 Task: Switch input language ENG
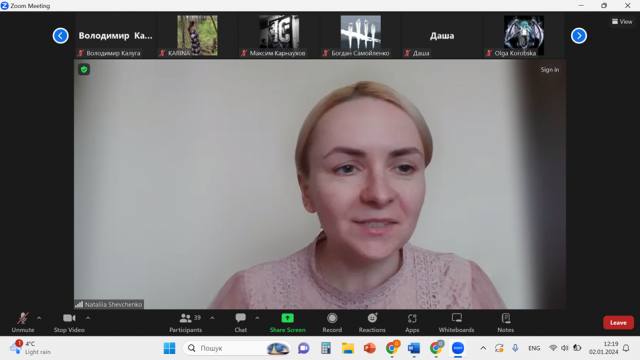(534, 348)
